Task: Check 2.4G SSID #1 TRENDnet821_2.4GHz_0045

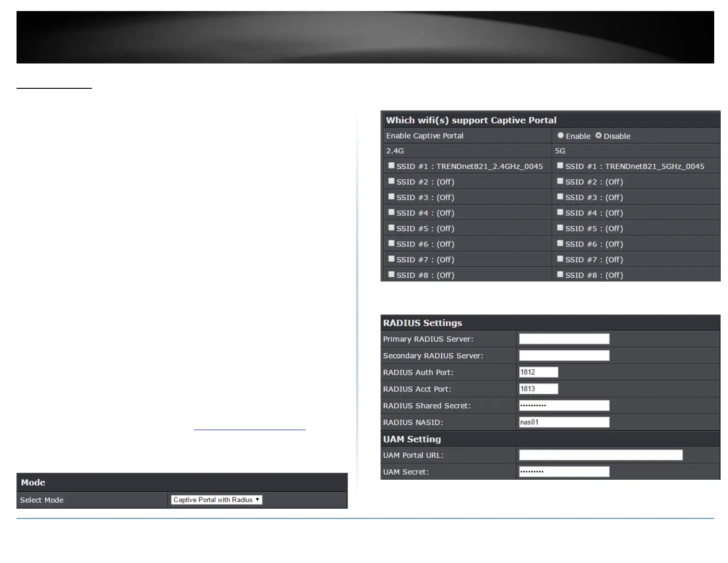Action: pyautogui.click(x=391, y=166)
